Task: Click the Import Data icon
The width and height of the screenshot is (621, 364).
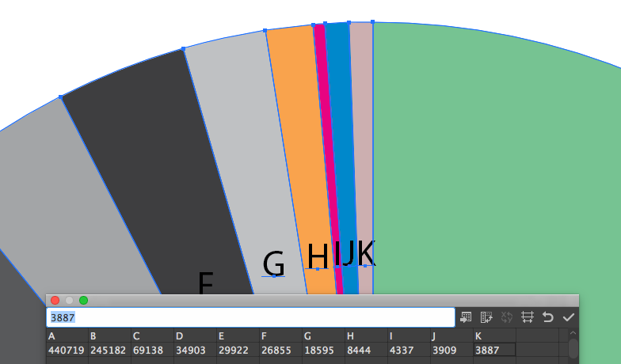Action: (466, 317)
